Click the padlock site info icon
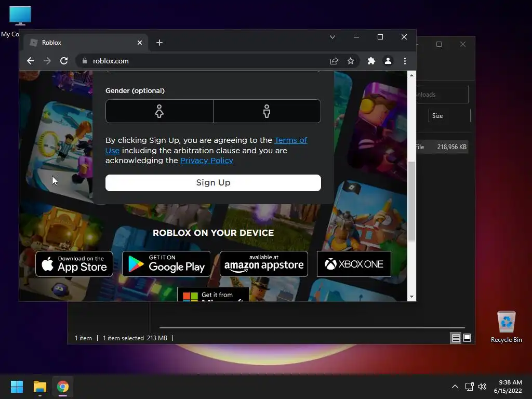The width and height of the screenshot is (532, 399). [x=85, y=61]
